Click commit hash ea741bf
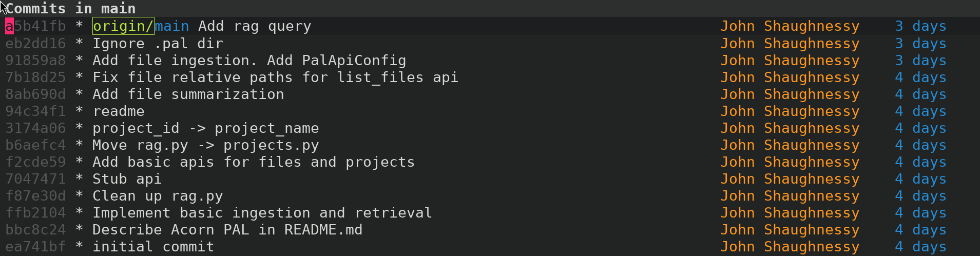This screenshot has width=980, height=256. (35, 247)
